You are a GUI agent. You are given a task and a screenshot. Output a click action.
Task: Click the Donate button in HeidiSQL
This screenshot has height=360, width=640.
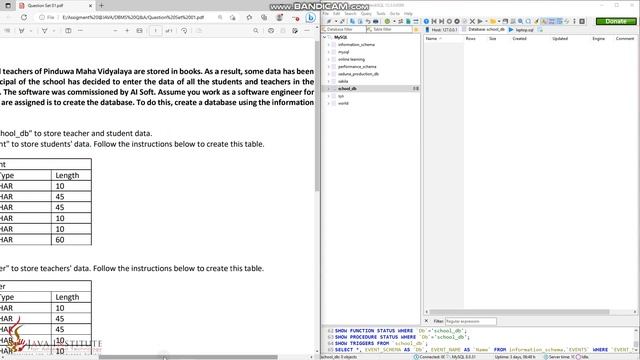coord(616,21)
